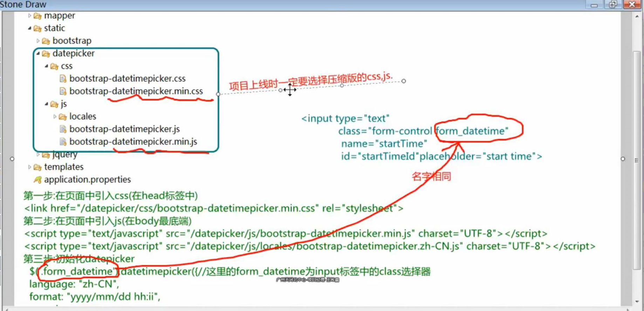Minimize the Stone Draw window
This screenshot has width=644, height=311.
[x=594, y=5]
